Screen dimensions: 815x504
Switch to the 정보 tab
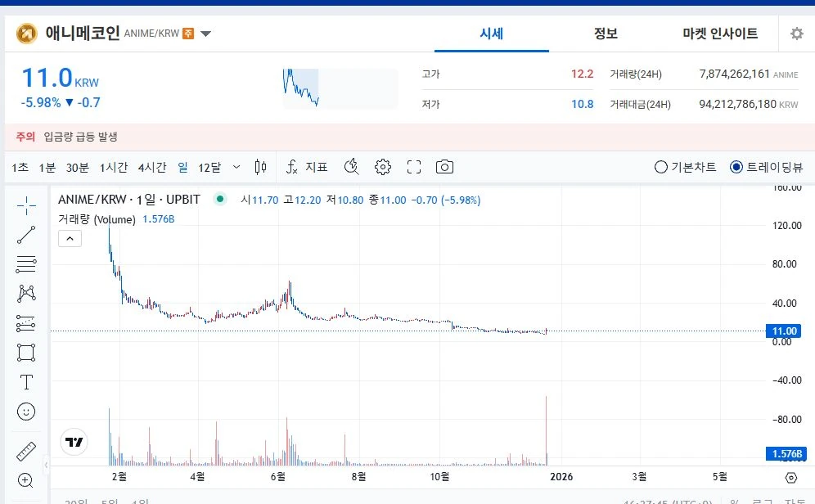[606, 34]
